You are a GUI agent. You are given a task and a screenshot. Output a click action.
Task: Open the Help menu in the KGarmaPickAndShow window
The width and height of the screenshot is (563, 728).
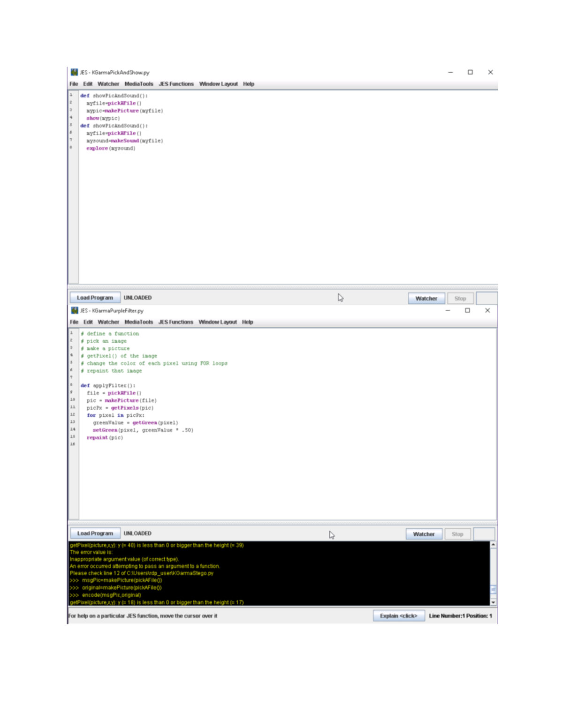pos(248,84)
